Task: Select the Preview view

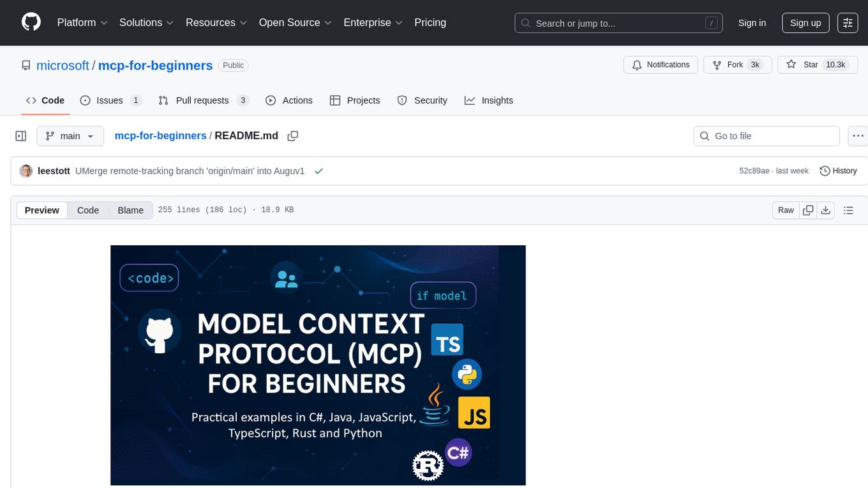Action: pyautogui.click(x=42, y=210)
